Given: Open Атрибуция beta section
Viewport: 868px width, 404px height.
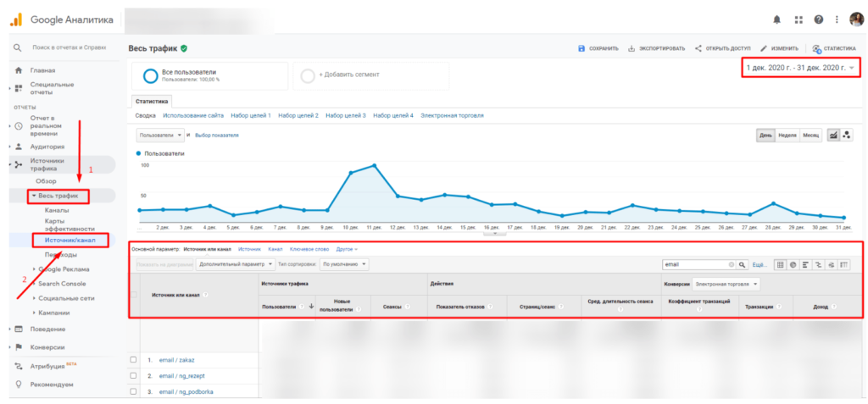Looking at the screenshot, I should coord(53,365).
